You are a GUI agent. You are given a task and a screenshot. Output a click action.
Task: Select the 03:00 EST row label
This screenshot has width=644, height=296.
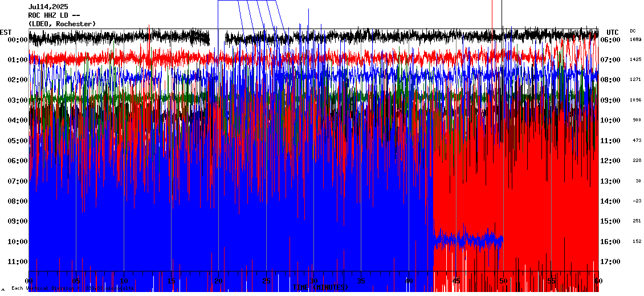pyautogui.click(x=18, y=100)
